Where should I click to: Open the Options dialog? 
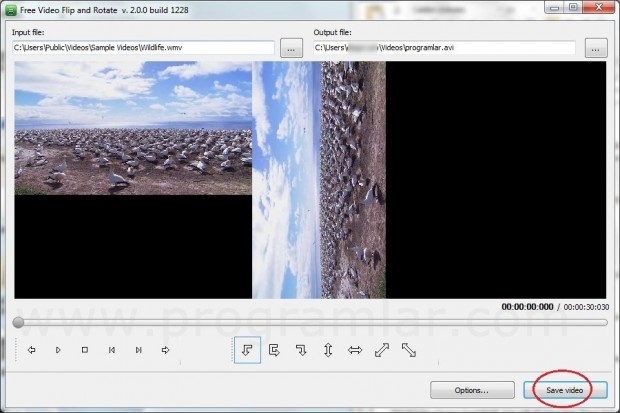[x=472, y=390]
